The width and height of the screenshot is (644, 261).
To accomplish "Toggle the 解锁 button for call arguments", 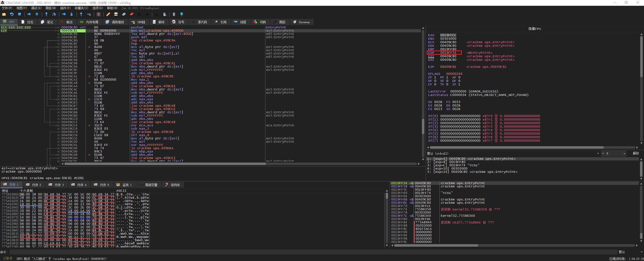I will (x=636, y=153).
